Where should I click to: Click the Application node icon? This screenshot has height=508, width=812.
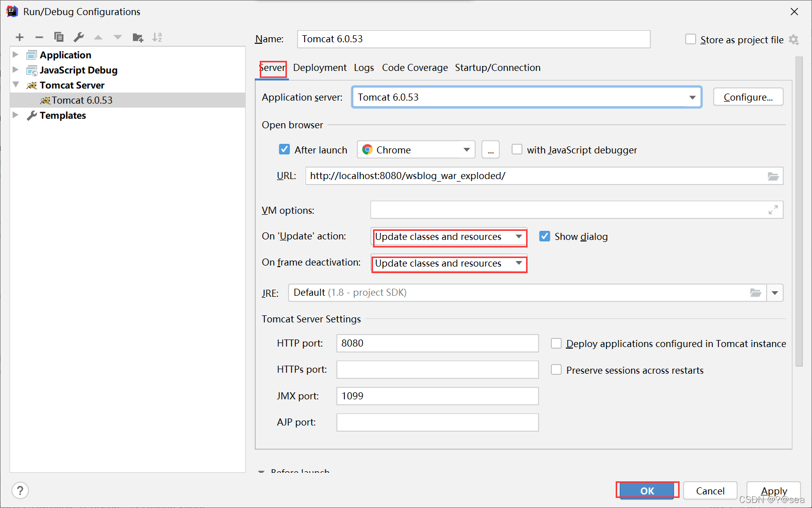click(x=32, y=55)
